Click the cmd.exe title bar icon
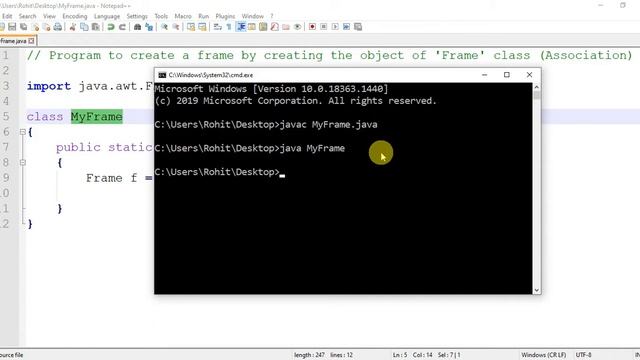640x360 pixels. click(162, 75)
